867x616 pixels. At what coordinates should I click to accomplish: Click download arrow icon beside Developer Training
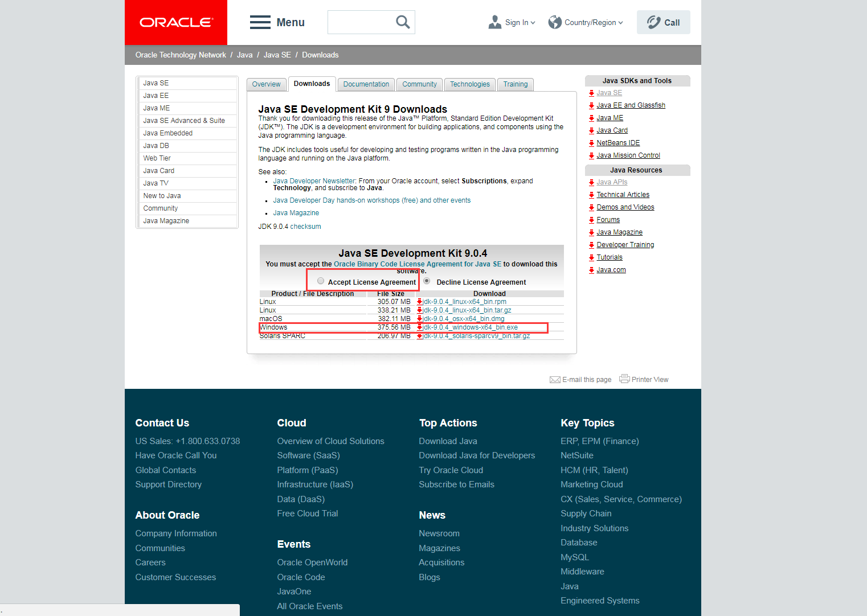(x=592, y=245)
